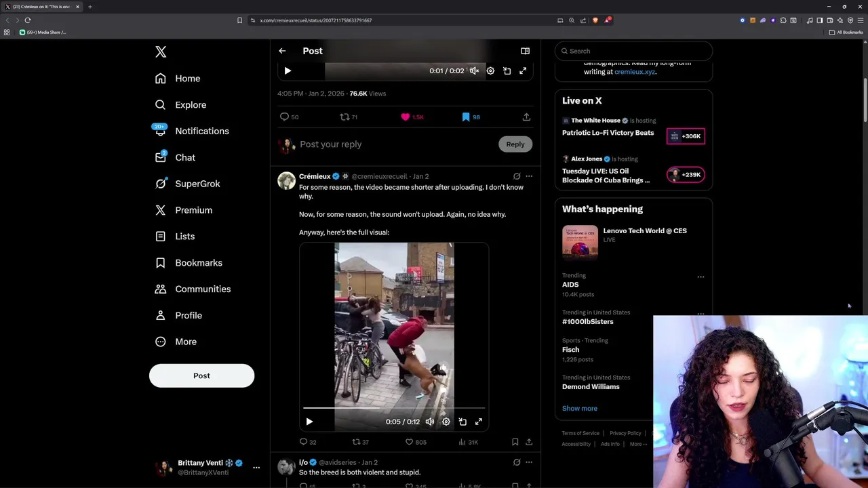Play the top video at 0:01 / 0:02
This screenshot has height=488, width=868.
click(288, 70)
